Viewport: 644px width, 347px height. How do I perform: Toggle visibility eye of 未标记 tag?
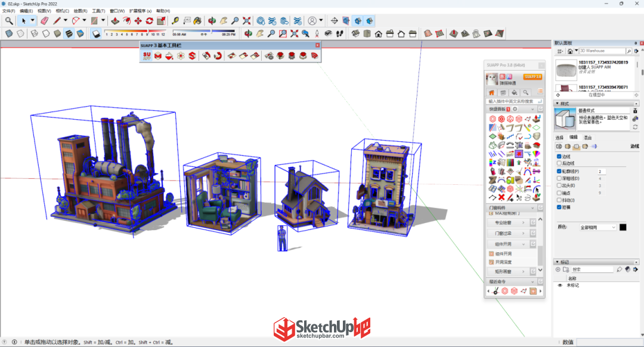(560, 285)
